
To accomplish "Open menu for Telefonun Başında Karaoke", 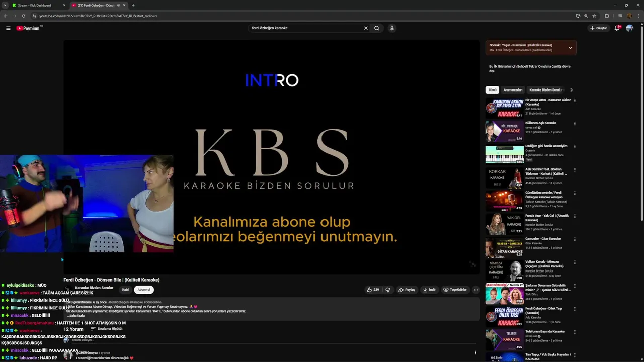I will (x=575, y=332).
